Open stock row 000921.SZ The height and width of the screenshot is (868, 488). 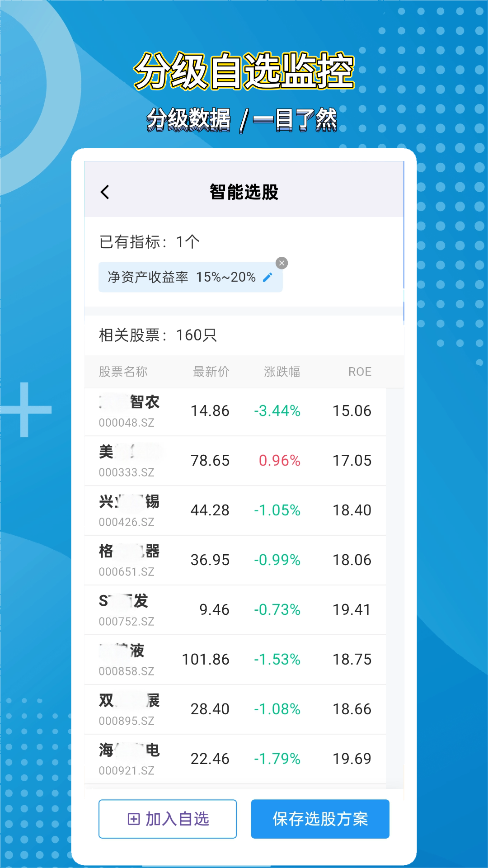235,759
